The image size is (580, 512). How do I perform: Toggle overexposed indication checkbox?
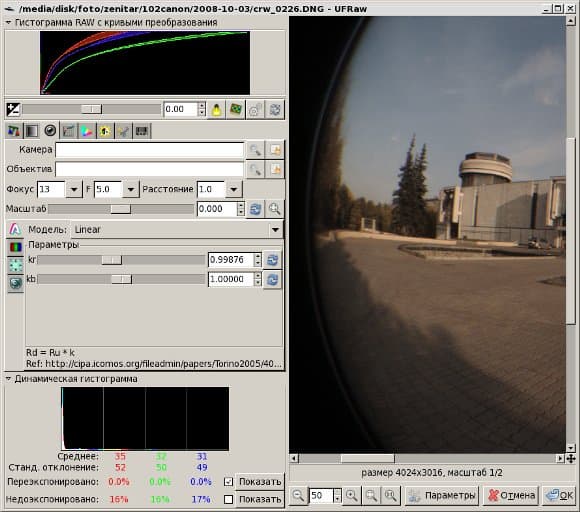(x=229, y=481)
